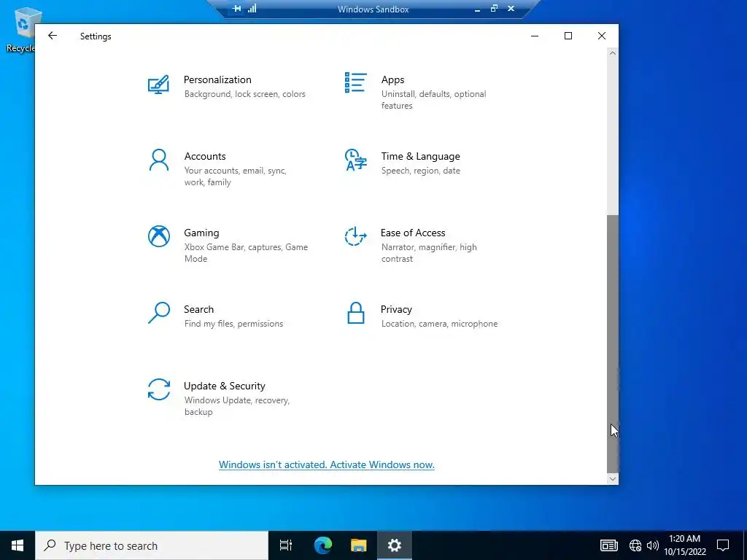Open the Ease of Access icon
The image size is (747, 560).
click(x=355, y=236)
